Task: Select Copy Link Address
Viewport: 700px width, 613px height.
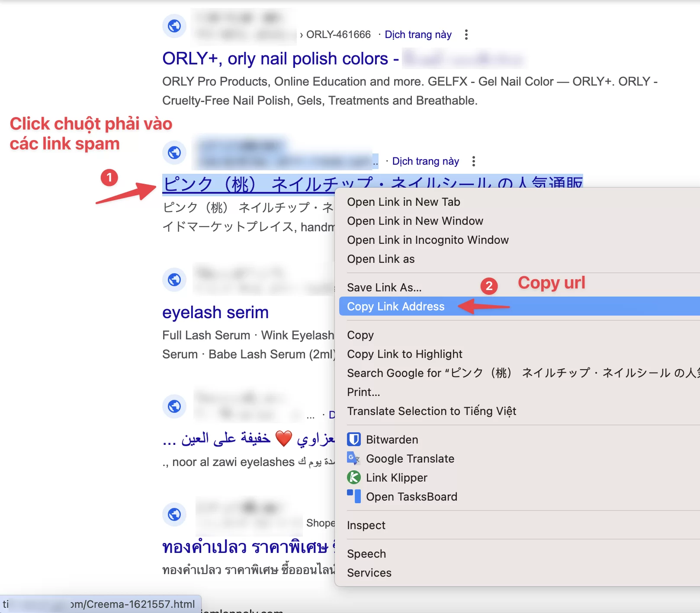Action: point(519,306)
